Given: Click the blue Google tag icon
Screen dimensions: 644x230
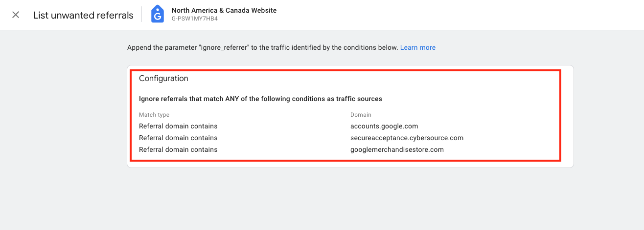Looking at the screenshot, I should pos(157,14).
